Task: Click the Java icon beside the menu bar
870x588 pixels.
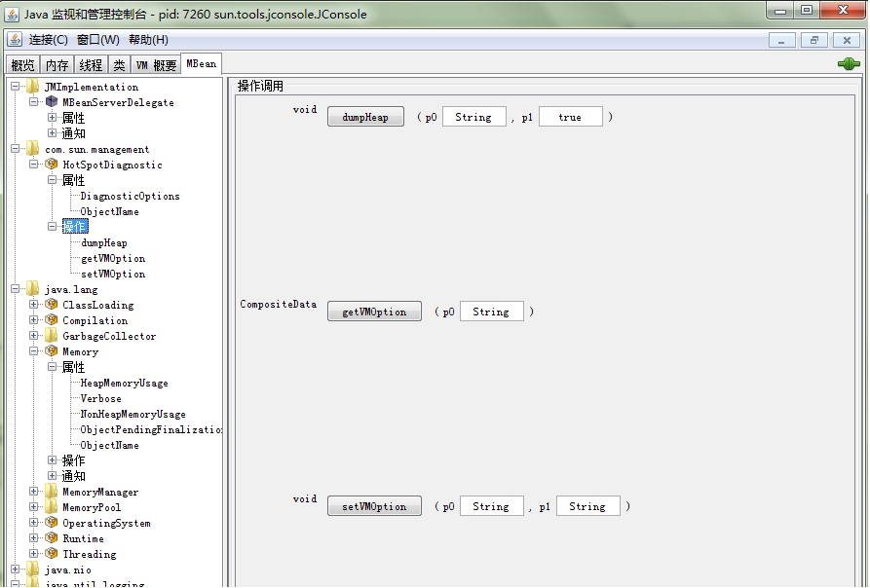Action: pyautogui.click(x=15, y=39)
